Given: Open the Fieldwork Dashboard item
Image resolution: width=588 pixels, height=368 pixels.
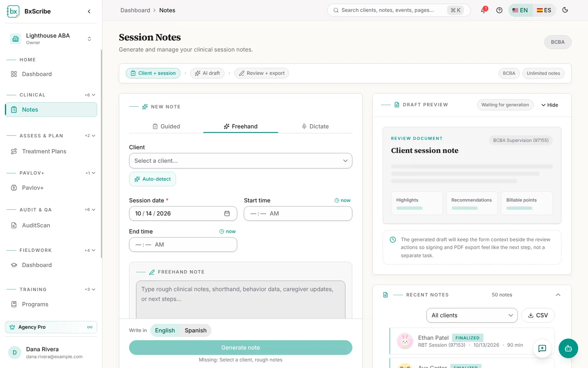Looking at the screenshot, I should click(51, 265).
